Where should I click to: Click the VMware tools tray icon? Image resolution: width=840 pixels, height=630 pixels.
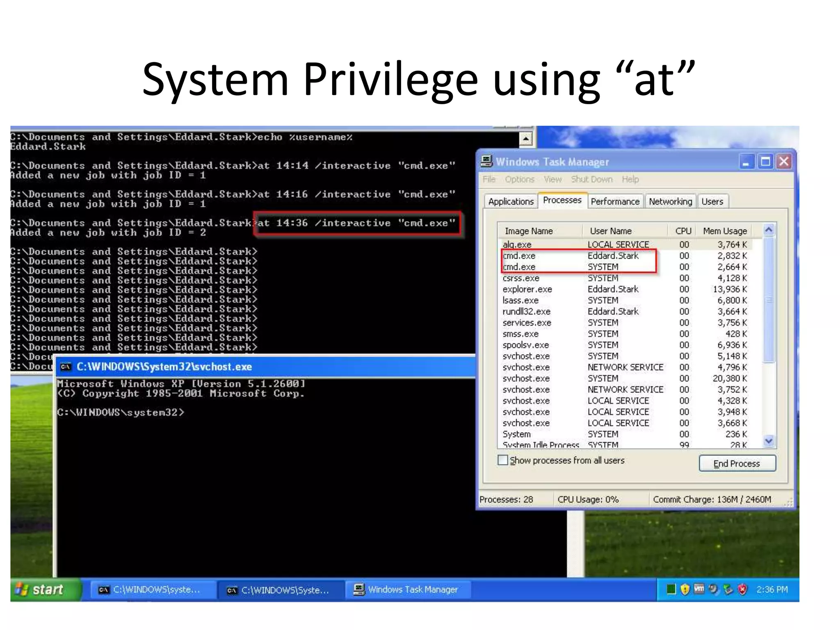[699, 589]
